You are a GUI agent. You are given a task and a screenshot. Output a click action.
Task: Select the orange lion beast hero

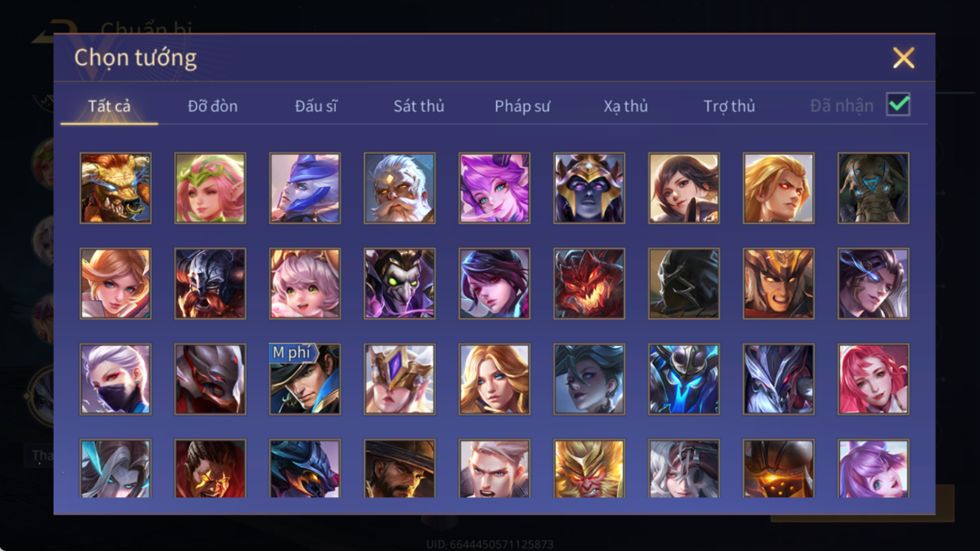point(115,188)
